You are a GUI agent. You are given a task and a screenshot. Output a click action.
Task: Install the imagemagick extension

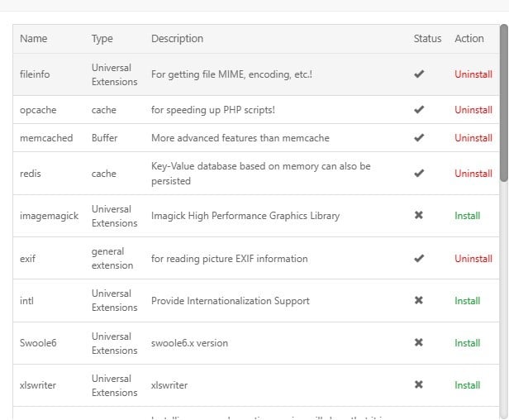point(467,216)
